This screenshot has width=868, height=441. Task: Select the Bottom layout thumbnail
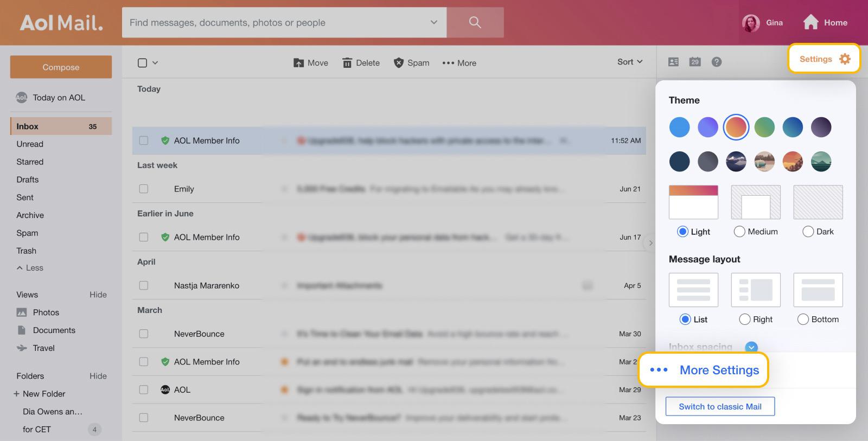click(x=818, y=290)
